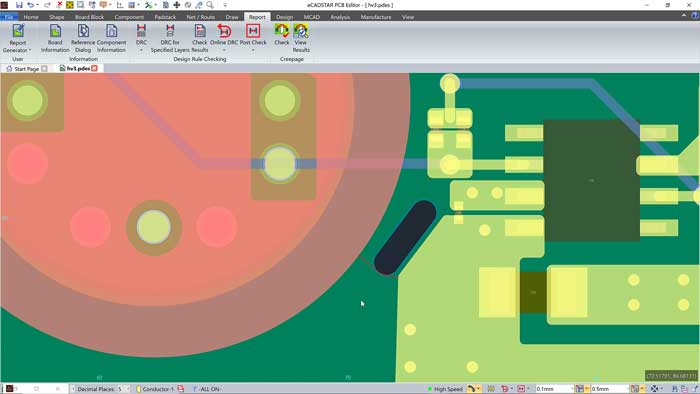Switch to the Net / Route ribbon tab
Viewport: 700px width, 394px height.
pos(200,17)
